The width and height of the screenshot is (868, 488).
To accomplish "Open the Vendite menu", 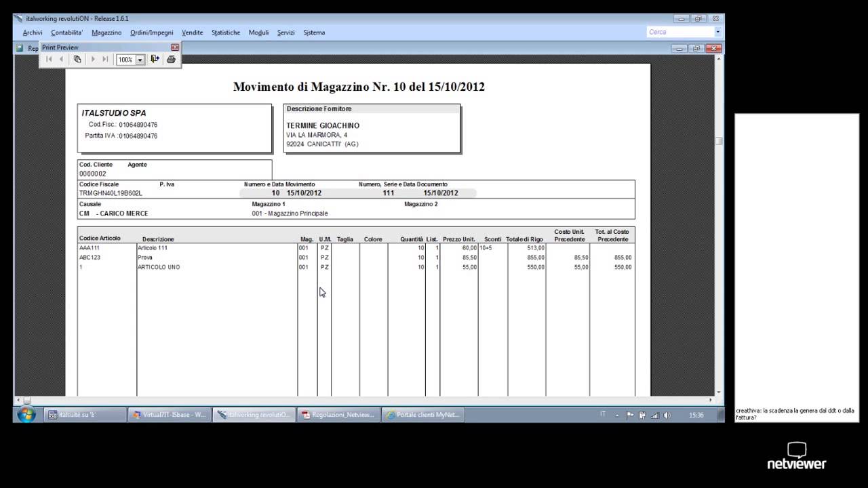I will pos(193,33).
